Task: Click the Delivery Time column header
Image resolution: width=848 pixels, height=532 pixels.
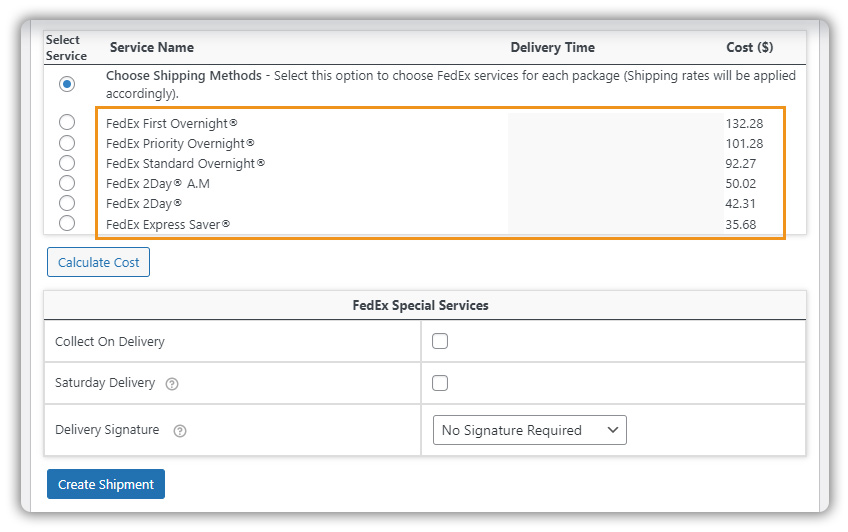Action: [x=553, y=48]
